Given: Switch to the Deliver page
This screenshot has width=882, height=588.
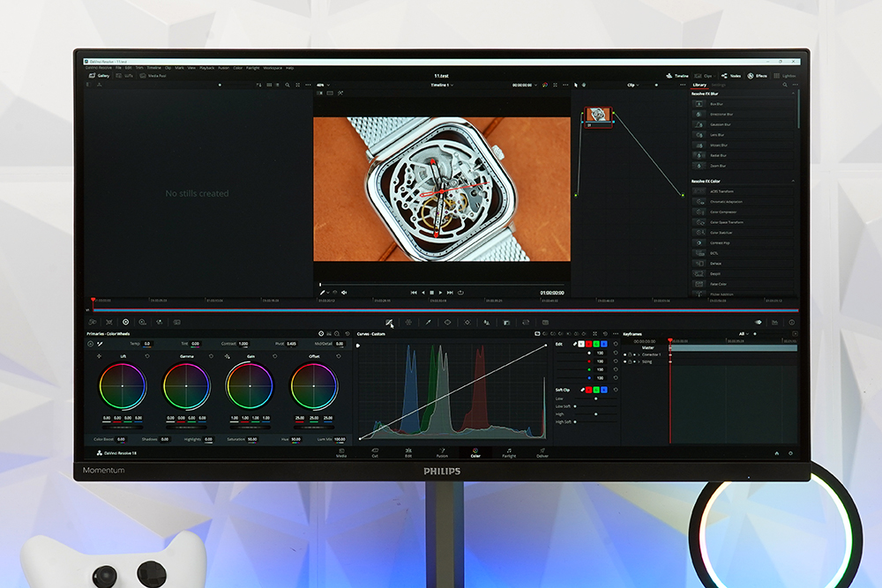Looking at the screenshot, I should 542,452.
